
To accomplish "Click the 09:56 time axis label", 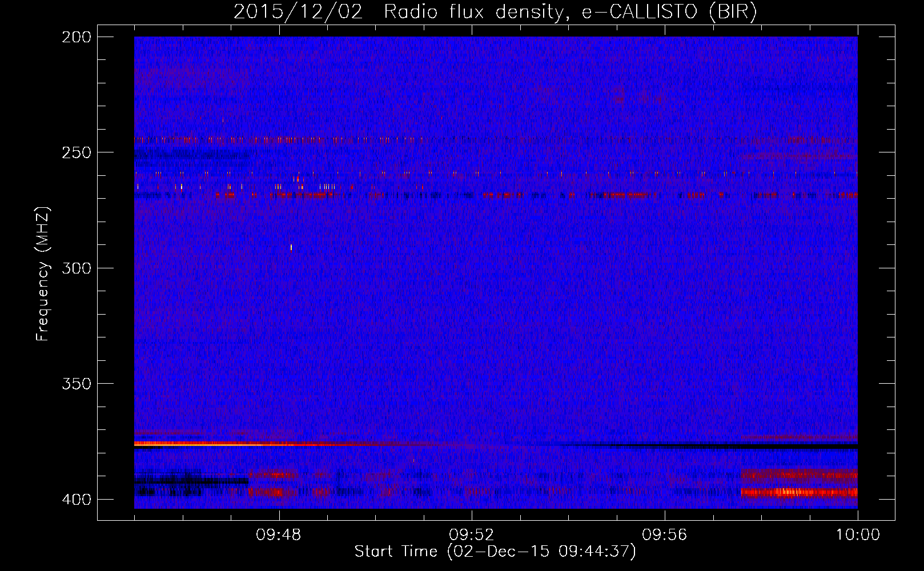I will click(x=665, y=535).
